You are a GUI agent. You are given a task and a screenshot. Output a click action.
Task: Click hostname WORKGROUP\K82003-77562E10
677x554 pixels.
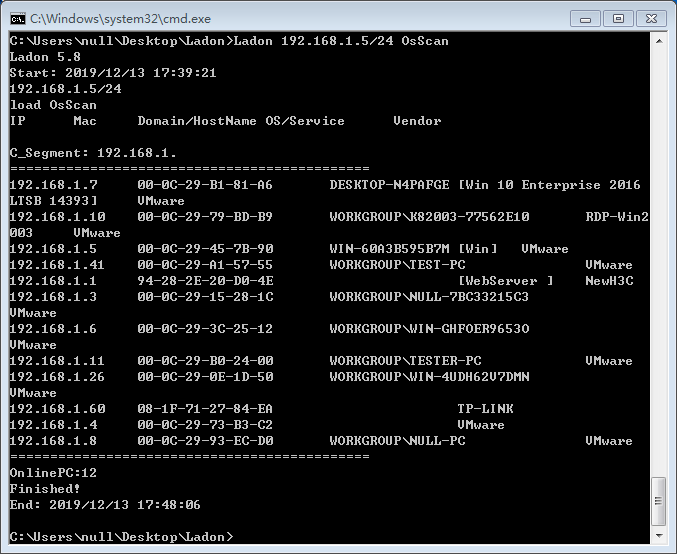click(x=429, y=217)
